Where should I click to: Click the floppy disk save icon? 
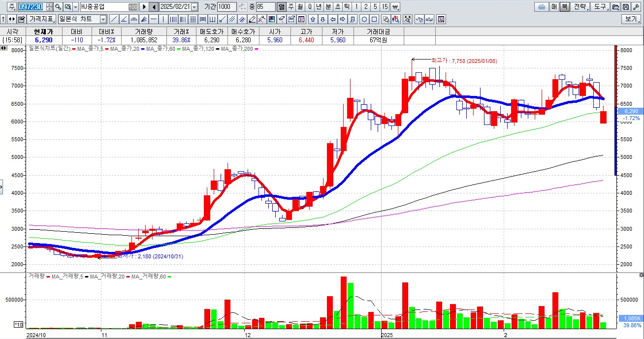coord(626,7)
